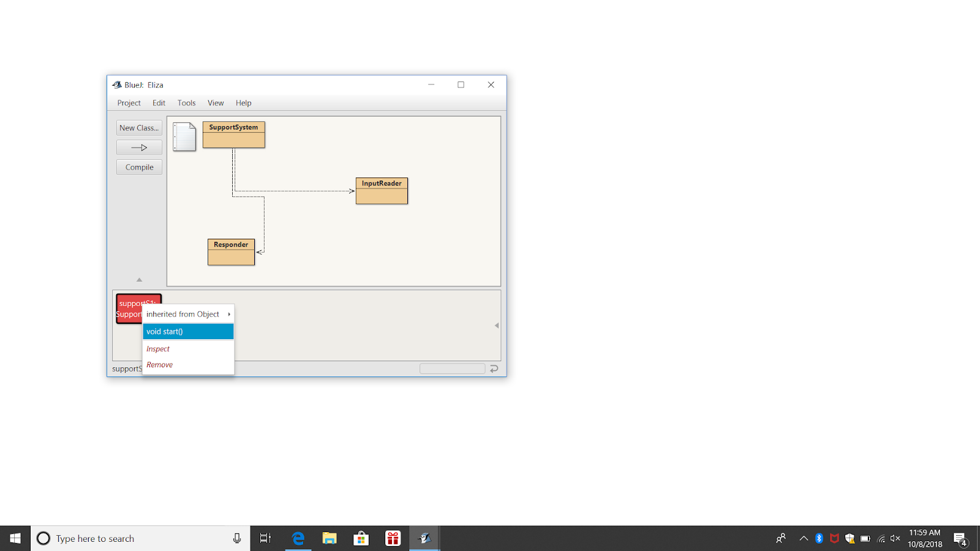The image size is (980, 551).
Task: Open the Tools menu
Action: pos(186,103)
